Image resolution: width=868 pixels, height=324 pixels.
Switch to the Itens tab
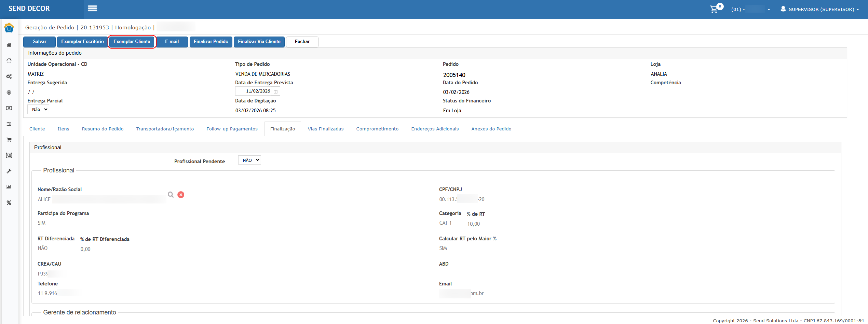pyautogui.click(x=63, y=129)
